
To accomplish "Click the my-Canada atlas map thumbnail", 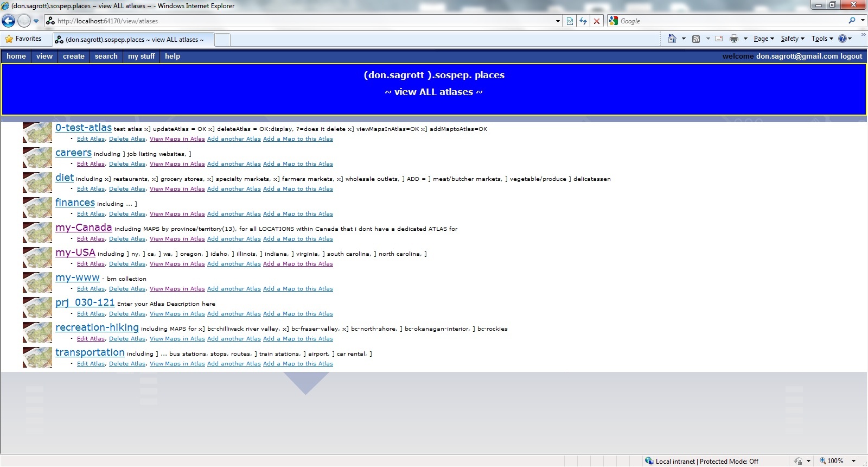I will [x=37, y=232].
